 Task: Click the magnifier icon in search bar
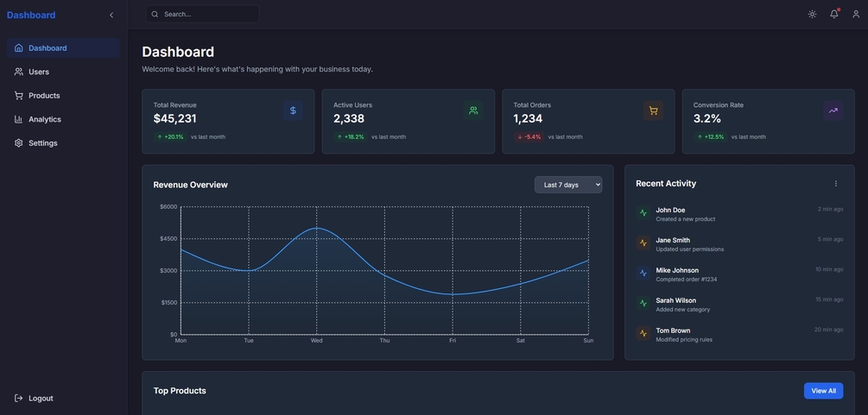point(155,15)
